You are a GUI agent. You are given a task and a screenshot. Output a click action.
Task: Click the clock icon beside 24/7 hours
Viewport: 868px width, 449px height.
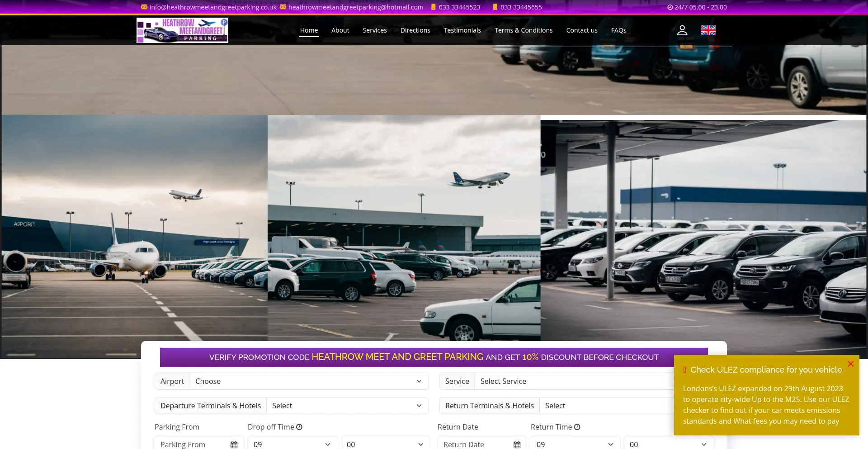[x=670, y=7]
